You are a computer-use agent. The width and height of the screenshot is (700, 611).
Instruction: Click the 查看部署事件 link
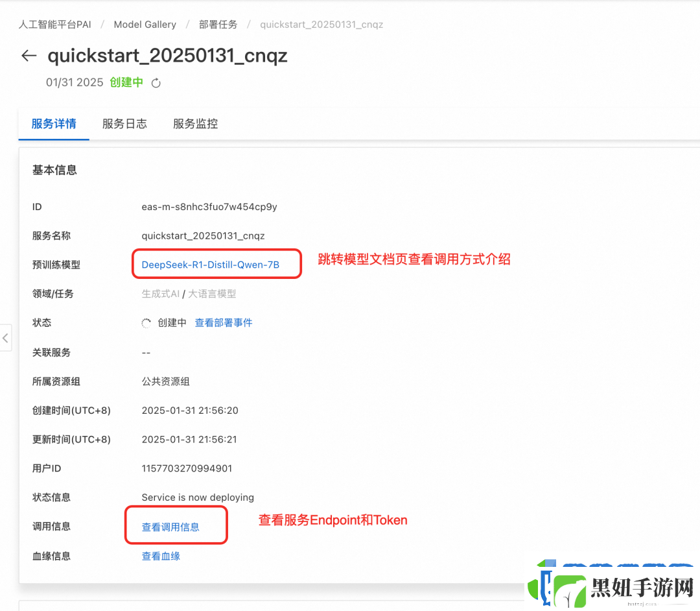[224, 323]
